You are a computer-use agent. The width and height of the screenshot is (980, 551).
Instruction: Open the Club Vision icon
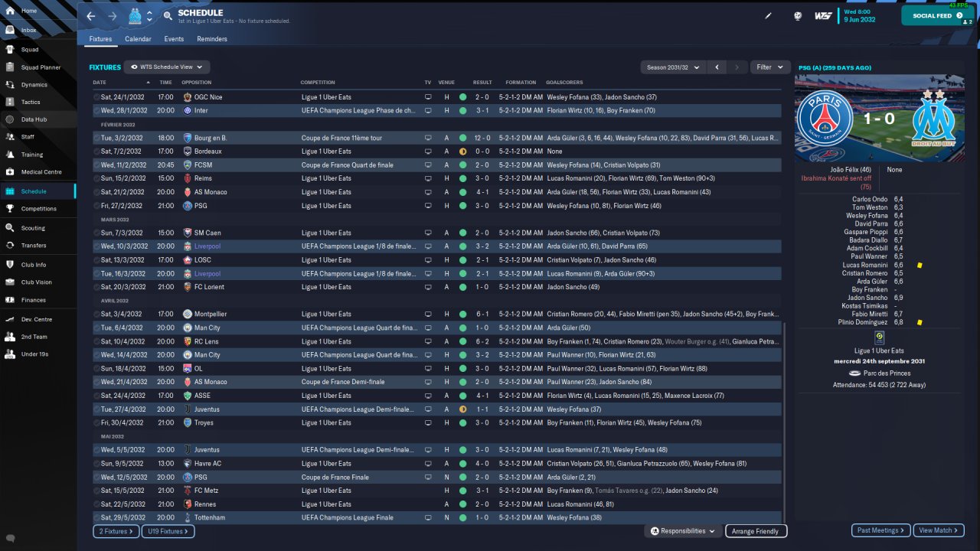click(x=10, y=282)
